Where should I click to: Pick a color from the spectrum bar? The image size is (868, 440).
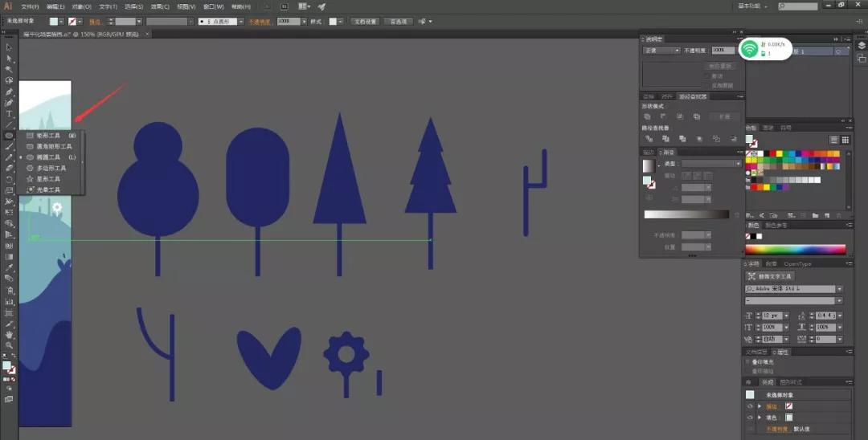pos(796,250)
